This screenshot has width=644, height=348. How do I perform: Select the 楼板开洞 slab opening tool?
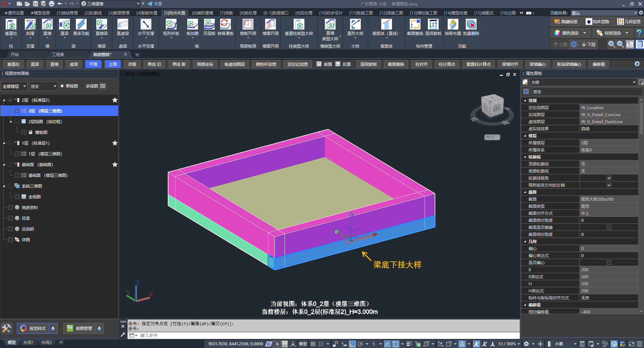(248, 27)
